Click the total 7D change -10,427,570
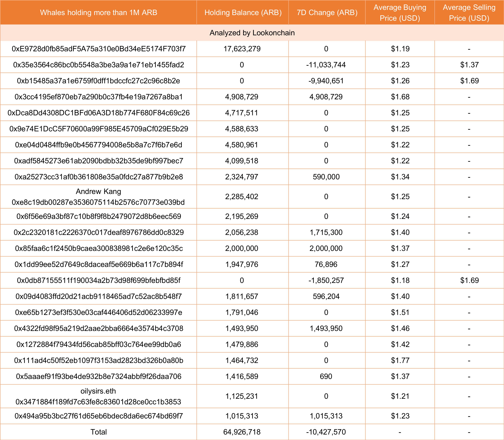This screenshot has height=440, width=504. tap(326, 432)
